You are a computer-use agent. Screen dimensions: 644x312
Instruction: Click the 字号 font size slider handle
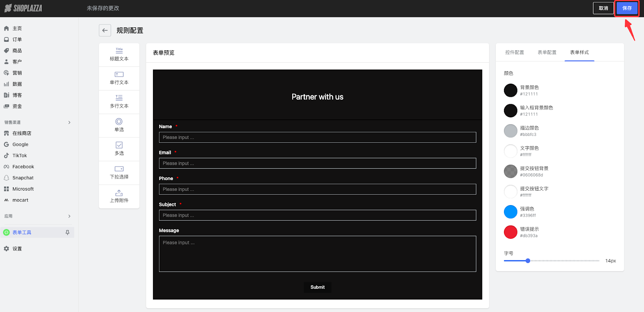coord(528,261)
